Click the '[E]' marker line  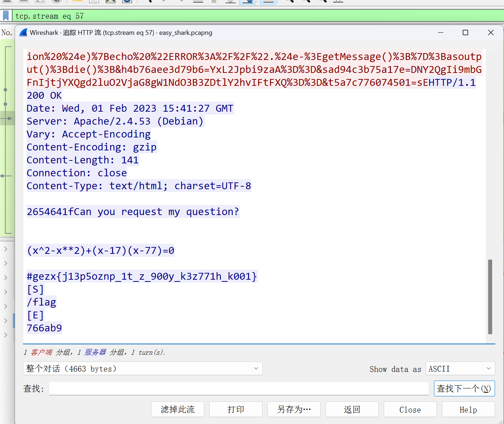(x=35, y=315)
